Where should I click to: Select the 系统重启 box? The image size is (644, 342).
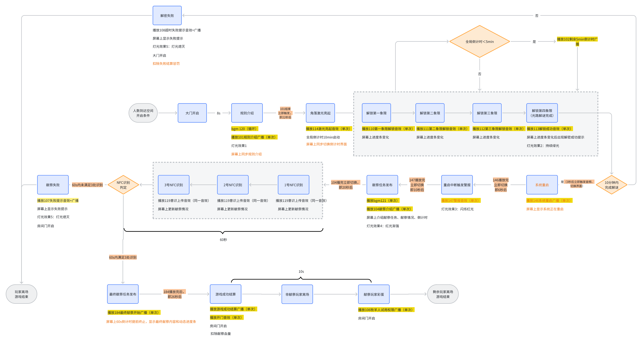542,185
